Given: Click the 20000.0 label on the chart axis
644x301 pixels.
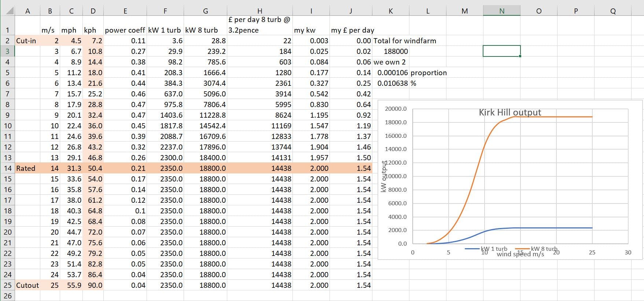Looking at the screenshot, I should coord(396,109).
